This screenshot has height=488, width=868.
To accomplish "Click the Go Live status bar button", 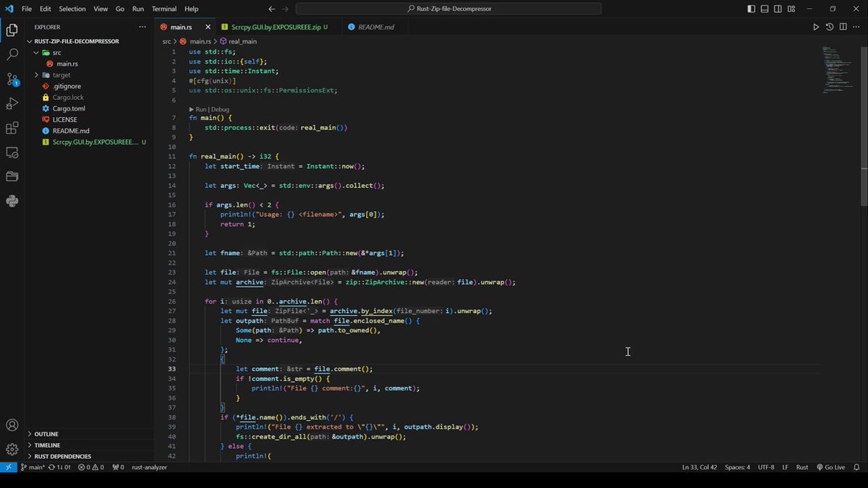I will [830, 467].
